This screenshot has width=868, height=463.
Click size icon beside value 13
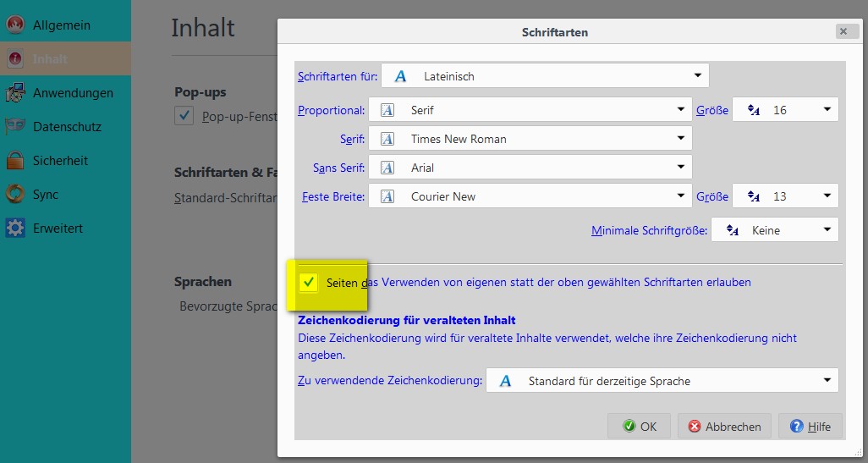pos(754,196)
